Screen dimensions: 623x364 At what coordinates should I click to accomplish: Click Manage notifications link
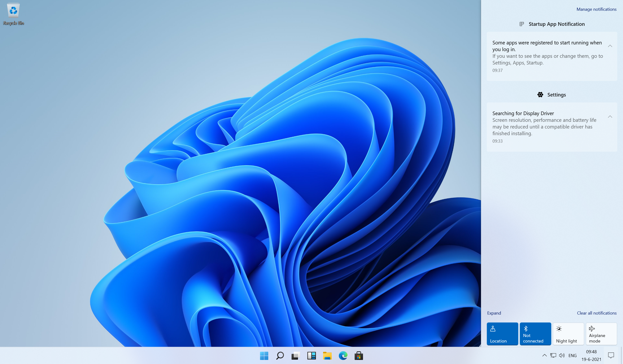[596, 9]
